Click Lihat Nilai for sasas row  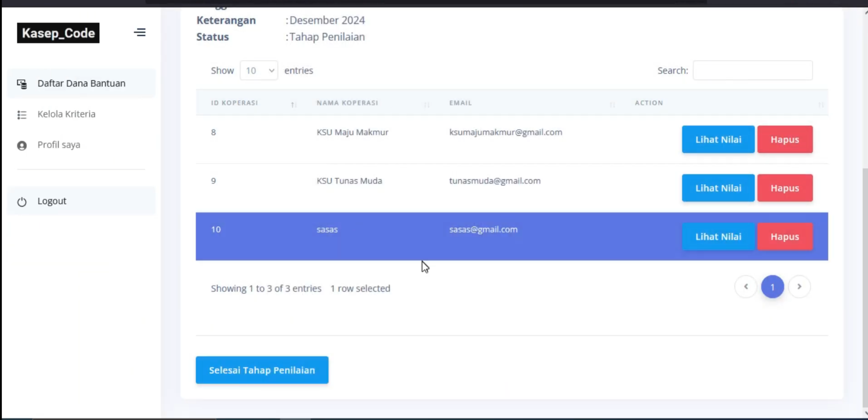[718, 237]
